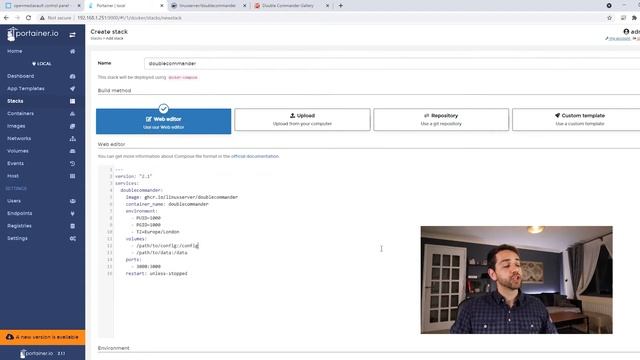Close the Portainer browser tab
Image resolution: width=640 pixels, height=360 pixels.
pos(162,6)
